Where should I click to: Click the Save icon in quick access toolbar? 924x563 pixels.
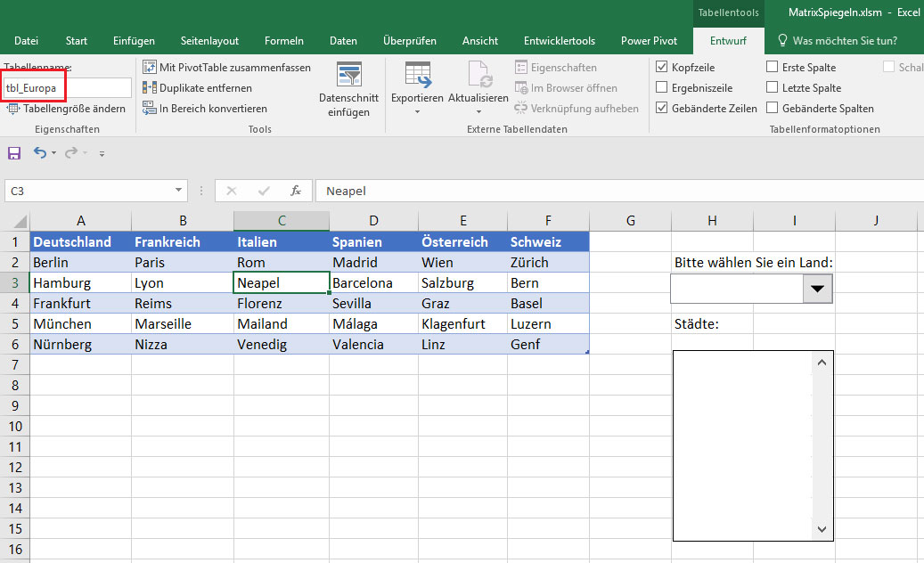click(14, 154)
